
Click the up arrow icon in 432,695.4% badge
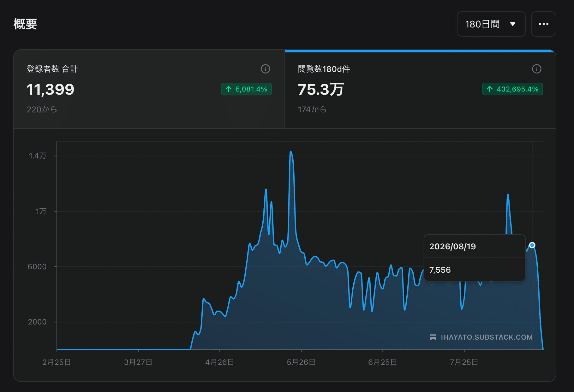click(x=490, y=89)
